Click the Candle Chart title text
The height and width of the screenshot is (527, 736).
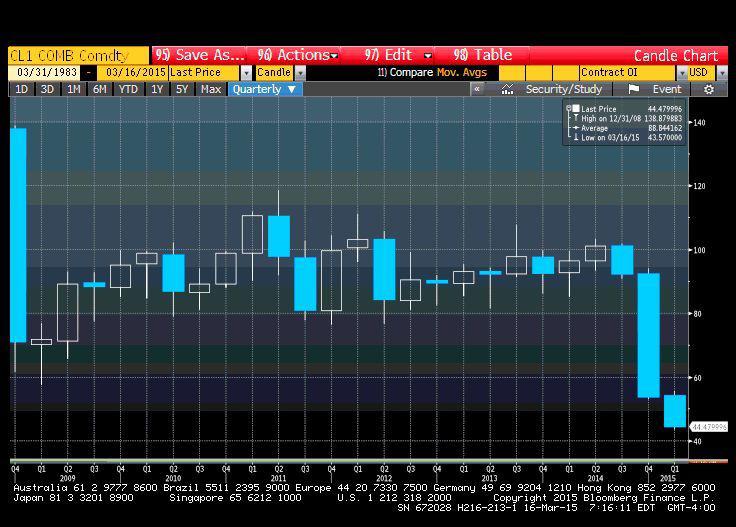tap(676, 55)
